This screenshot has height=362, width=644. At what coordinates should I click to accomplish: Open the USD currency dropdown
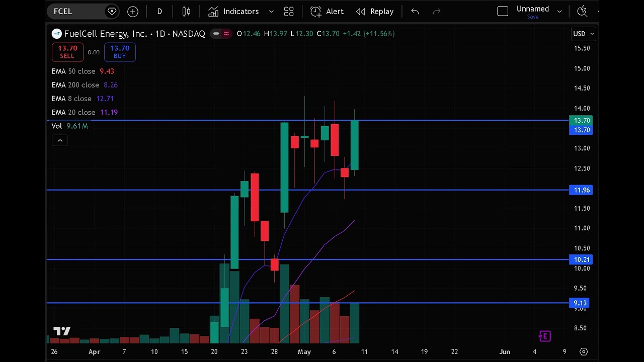pyautogui.click(x=583, y=34)
